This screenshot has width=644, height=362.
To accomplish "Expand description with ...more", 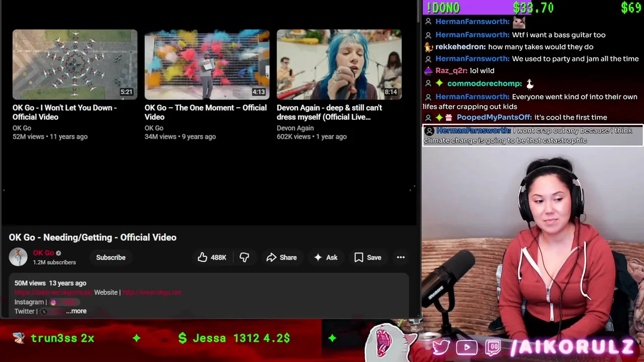I will click(76, 311).
